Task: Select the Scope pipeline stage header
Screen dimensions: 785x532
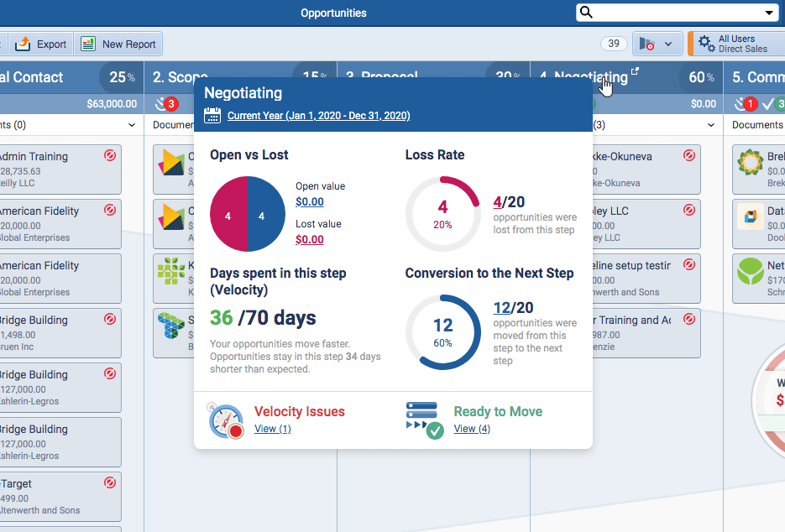Action: (x=181, y=77)
